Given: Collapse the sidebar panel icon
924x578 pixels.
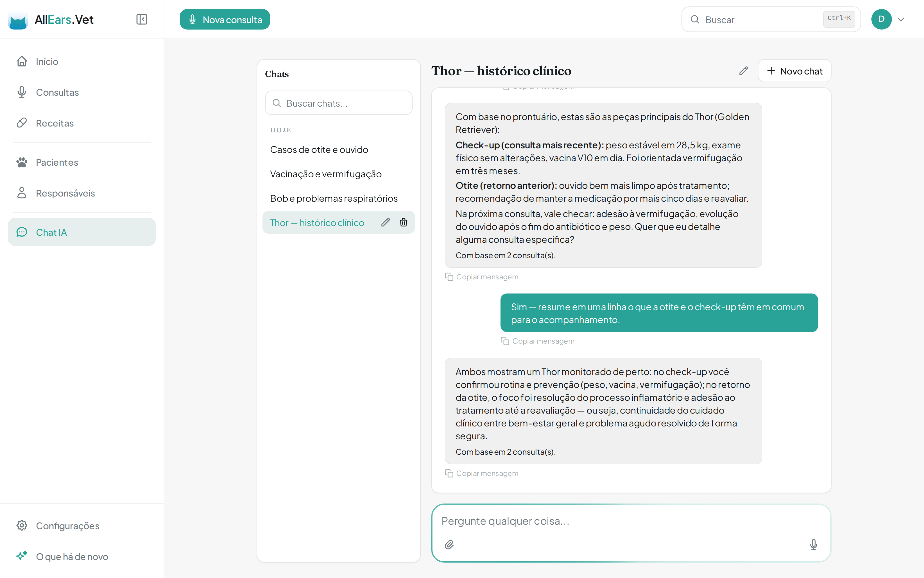Looking at the screenshot, I should coord(142,19).
